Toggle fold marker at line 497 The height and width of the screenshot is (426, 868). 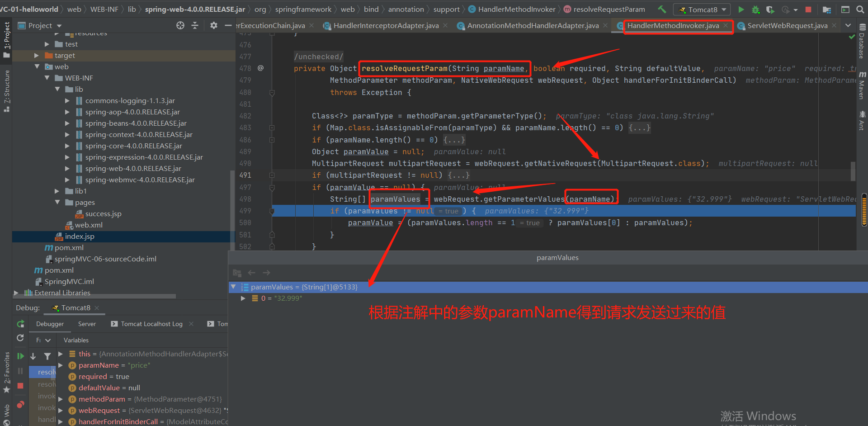click(x=272, y=187)
